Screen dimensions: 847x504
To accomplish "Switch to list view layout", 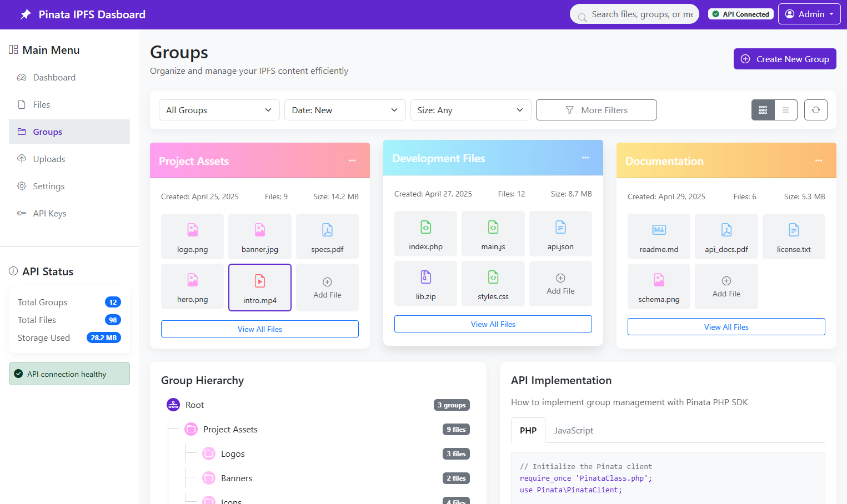I will pos(786,110).
